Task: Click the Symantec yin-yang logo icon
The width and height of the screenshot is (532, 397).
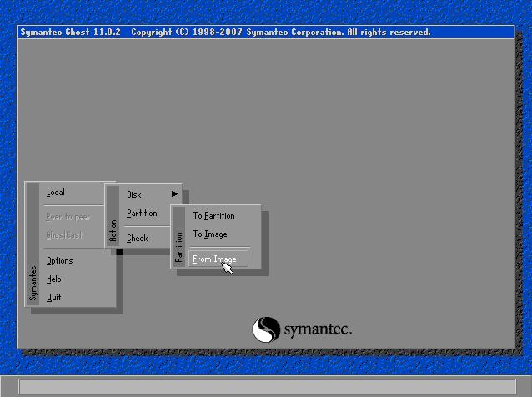Action: [x=266, y=329]
